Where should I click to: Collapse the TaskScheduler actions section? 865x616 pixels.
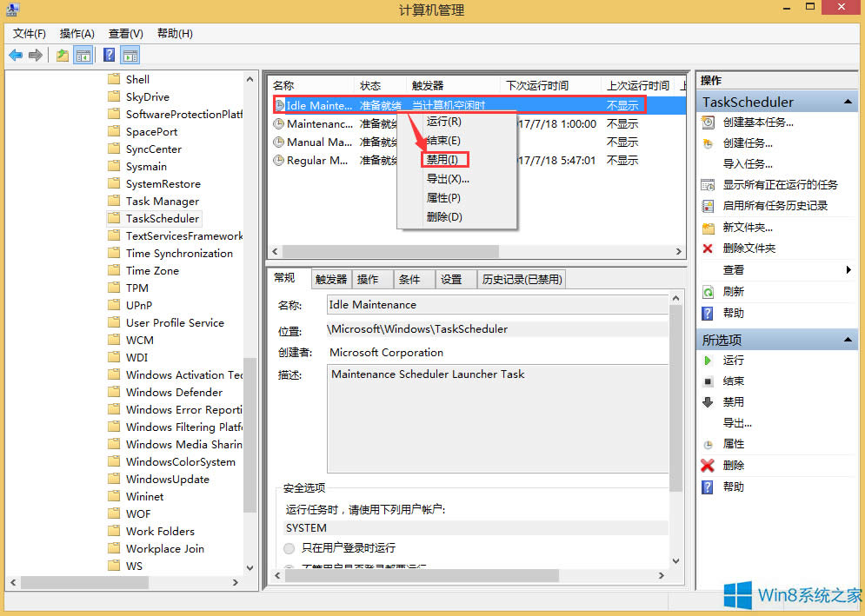[x=849, y=102]
